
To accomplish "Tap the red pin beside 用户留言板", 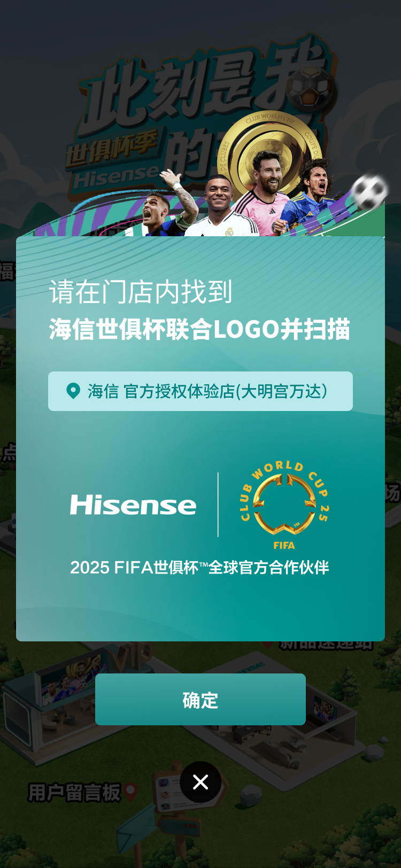I will 130,792.
